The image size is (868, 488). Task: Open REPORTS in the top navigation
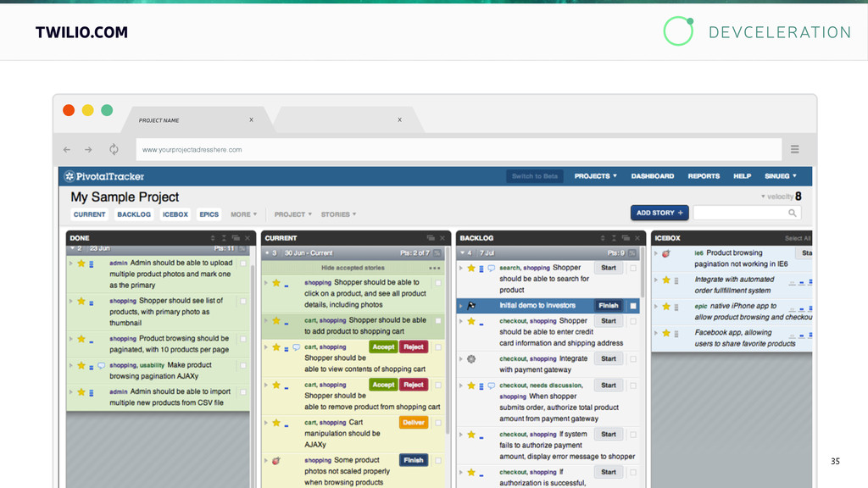click(704, 176)
